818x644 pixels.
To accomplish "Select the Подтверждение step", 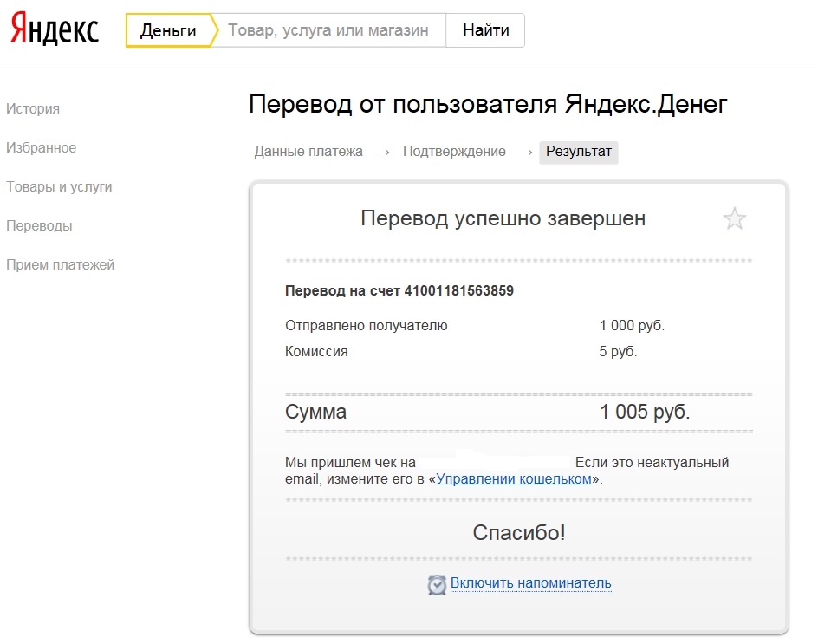I will coord(454,152).
